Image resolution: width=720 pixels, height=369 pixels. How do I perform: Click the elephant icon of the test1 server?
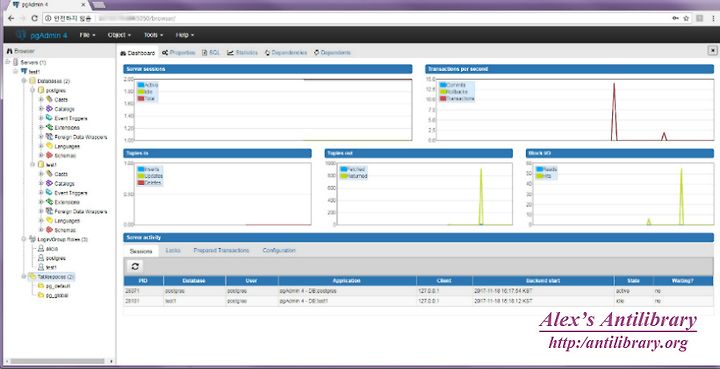pyautogui.click(x=24, y=72)
